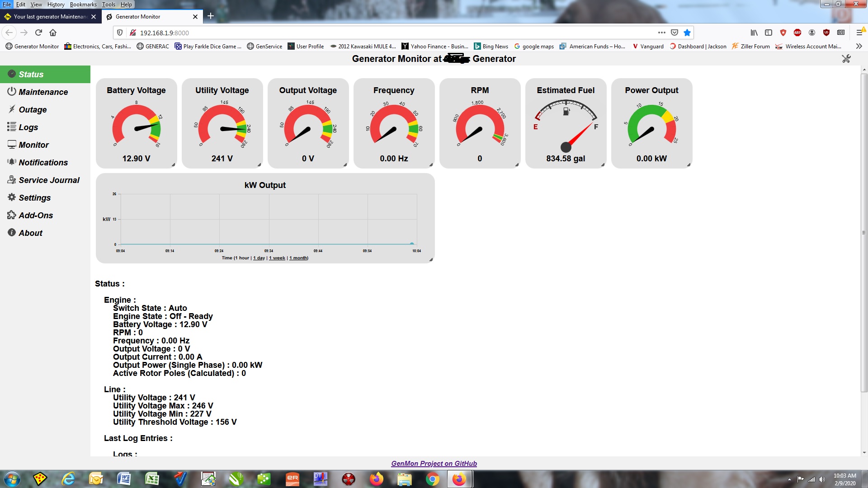Open the Service Journal page
The width and height of the screenshot is (868, 488).
(49, 180)
